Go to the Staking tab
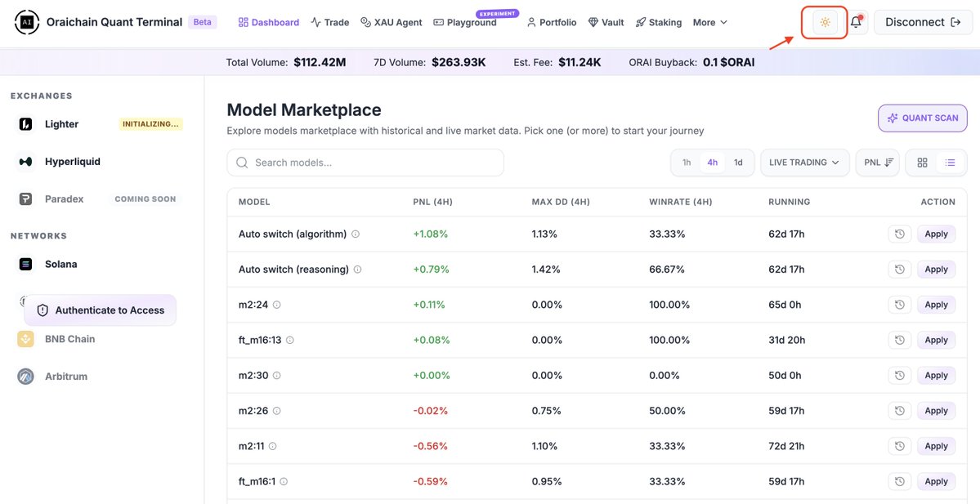980x504 pixels. pyautogui.click(x=659, y=23)
